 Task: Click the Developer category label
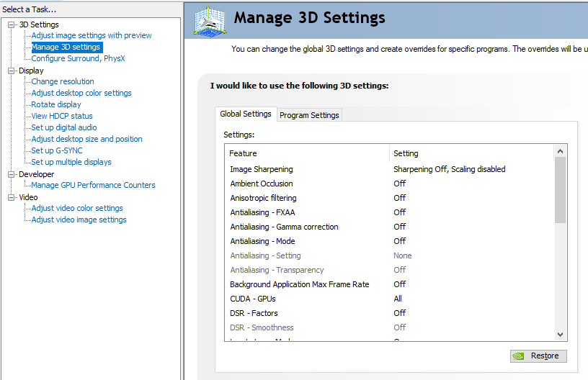36,174
